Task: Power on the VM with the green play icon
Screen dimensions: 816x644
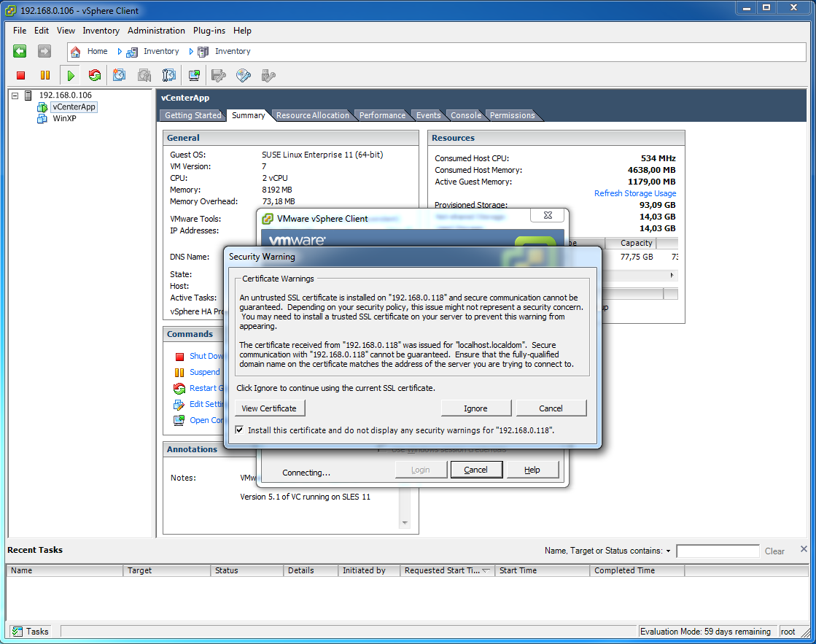Action: (71, 76)
